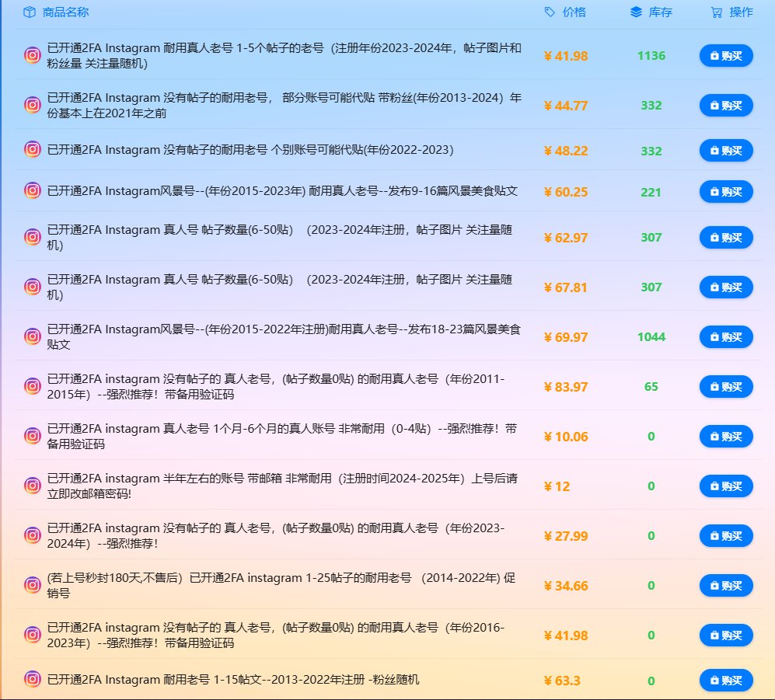Image resolution: width=775 pixels, height=700 pixels.
Task: Open the 发布18-23篇风景美食贴文 product title
Action: tap(284, 336)
